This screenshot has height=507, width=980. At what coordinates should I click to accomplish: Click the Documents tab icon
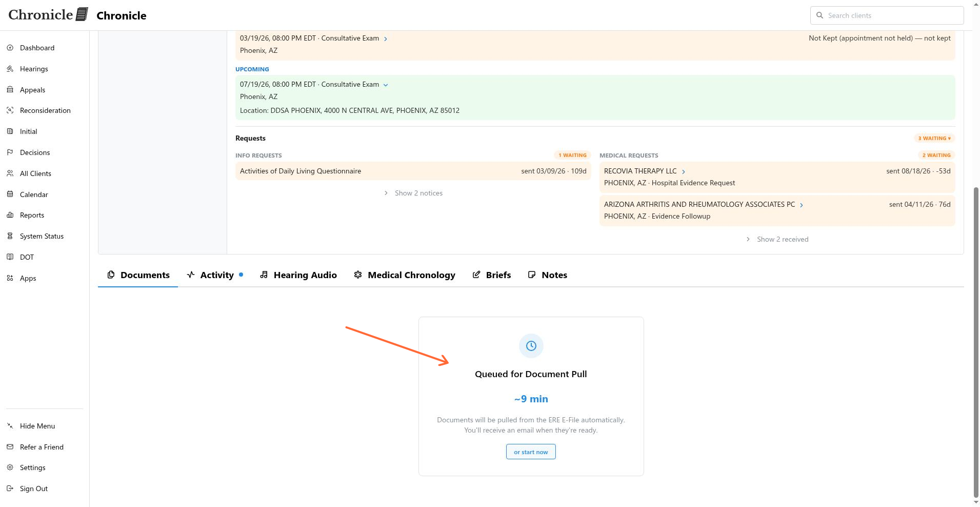point(111,275)
